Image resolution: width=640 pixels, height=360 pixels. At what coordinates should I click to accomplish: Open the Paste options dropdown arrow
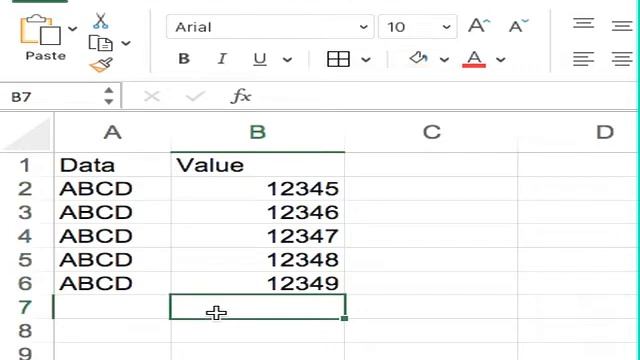72,29
